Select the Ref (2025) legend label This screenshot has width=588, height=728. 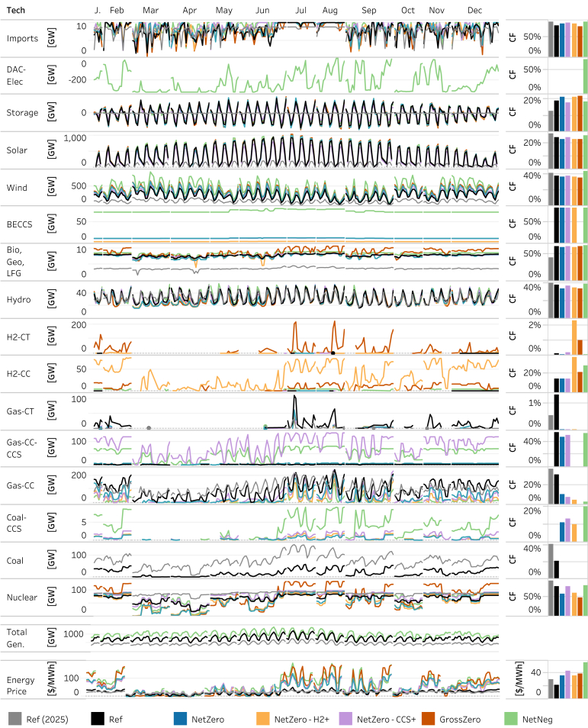(47, 719)
